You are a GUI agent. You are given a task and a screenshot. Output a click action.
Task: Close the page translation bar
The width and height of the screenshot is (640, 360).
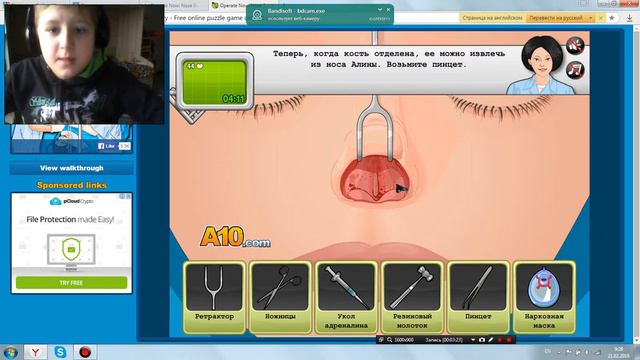(x=600, y=18)
